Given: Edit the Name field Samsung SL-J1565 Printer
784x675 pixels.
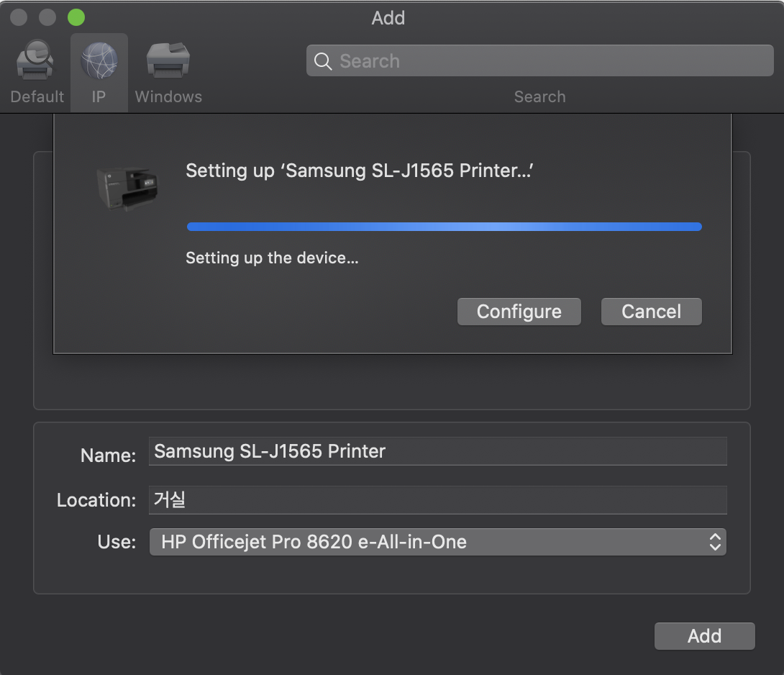Looking at the screenshot, I should click(x=437, y=451).
